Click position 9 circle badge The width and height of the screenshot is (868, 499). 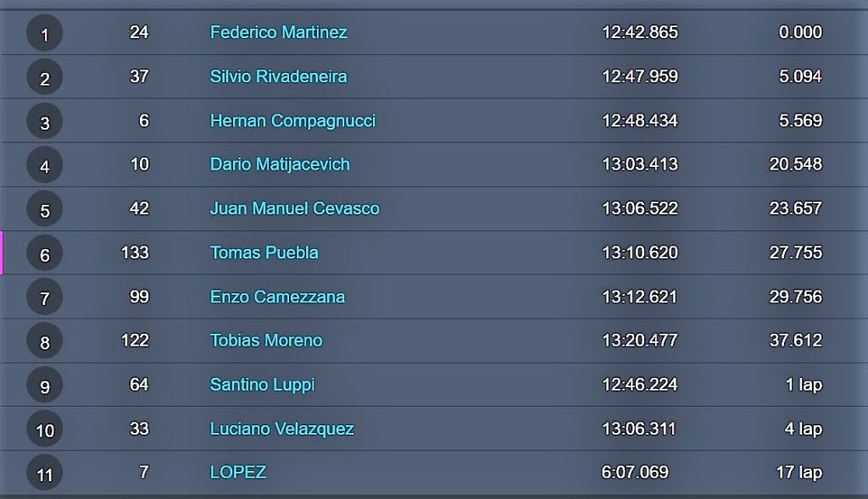coord(44,385)
